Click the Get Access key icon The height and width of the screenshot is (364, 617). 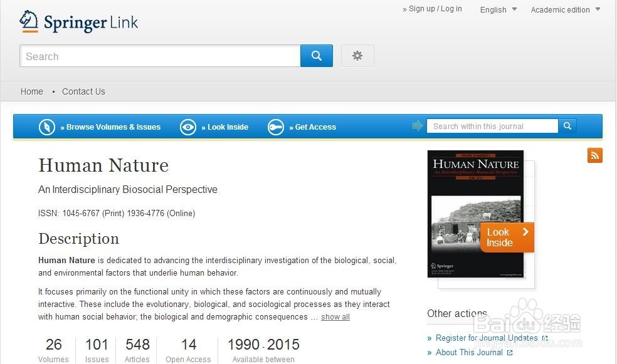[276, 127]
